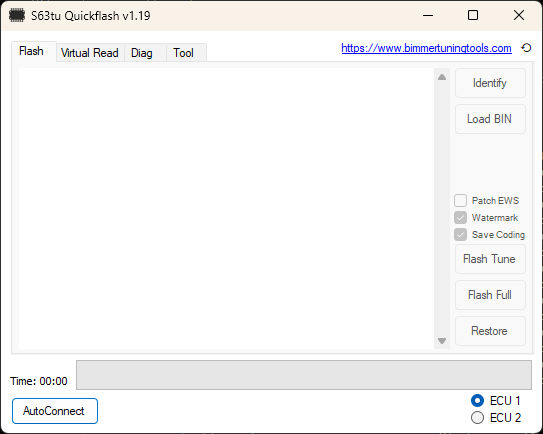
Task: Open the bimmertuningtools.com link
Action: point(426,48)
